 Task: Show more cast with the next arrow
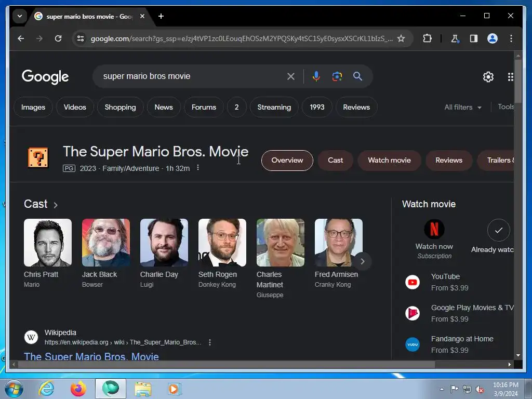[x=362, y=261]
